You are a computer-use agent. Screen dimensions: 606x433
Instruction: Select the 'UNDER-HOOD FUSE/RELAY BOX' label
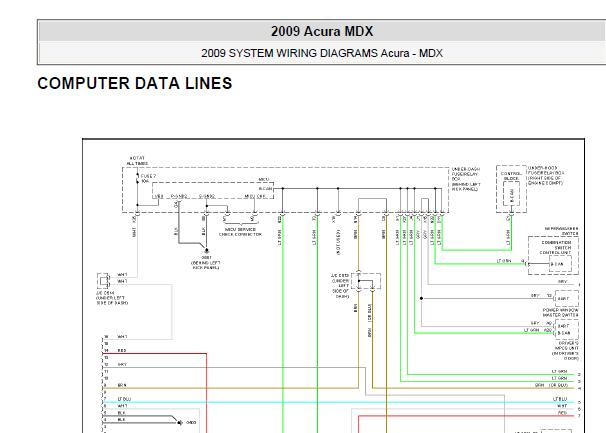[546, 176]
